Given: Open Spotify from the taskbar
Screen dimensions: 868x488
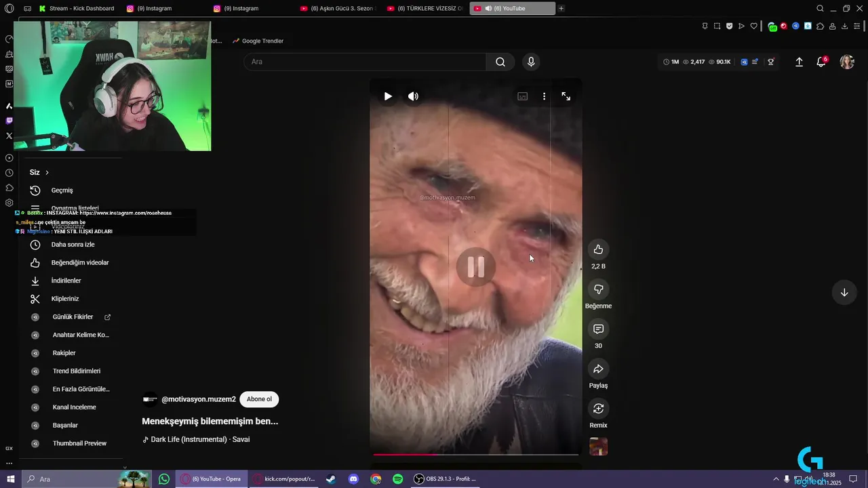Looking at the screenshot, I should pos(398,479).
